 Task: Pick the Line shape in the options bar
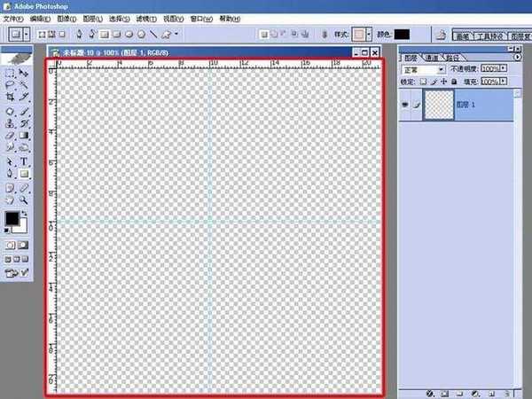(153, 34)
